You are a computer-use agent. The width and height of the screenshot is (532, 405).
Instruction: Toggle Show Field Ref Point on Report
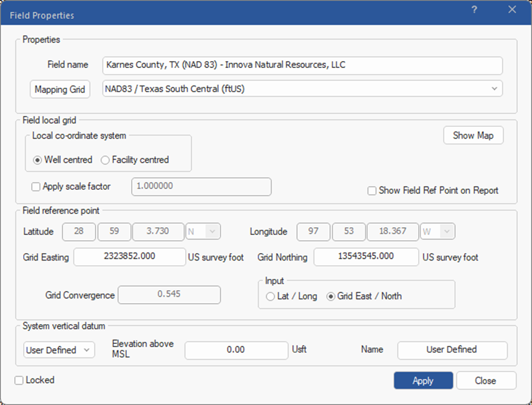[372, 191]
